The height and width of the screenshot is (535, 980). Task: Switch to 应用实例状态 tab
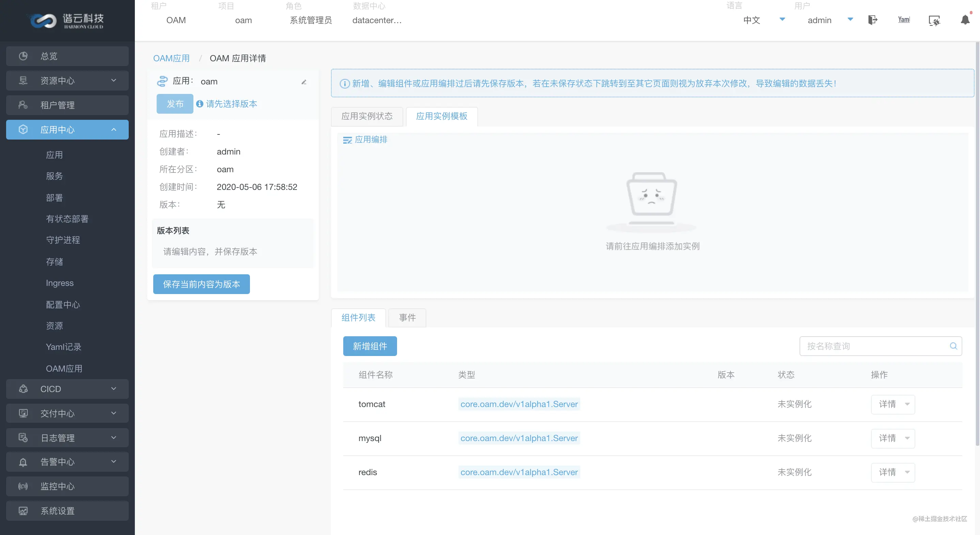(367, 116)
